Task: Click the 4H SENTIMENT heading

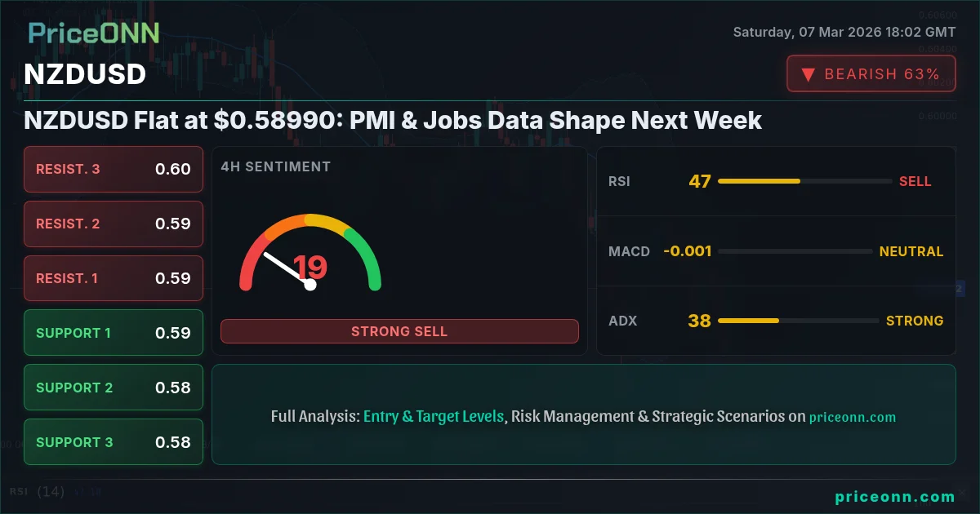Action: pyautogui.click(x=276, y=166)
